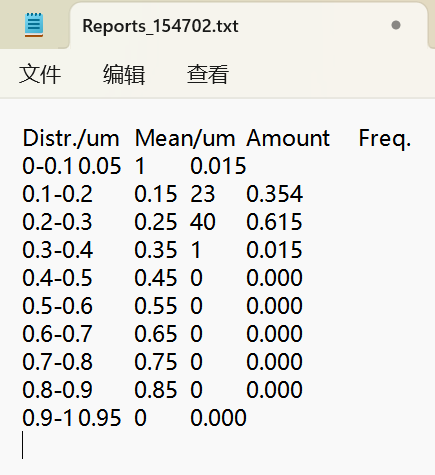The width and height of the screenshot is (435, 475).
Task: Click the amount value 40
Action: [203, 222]
